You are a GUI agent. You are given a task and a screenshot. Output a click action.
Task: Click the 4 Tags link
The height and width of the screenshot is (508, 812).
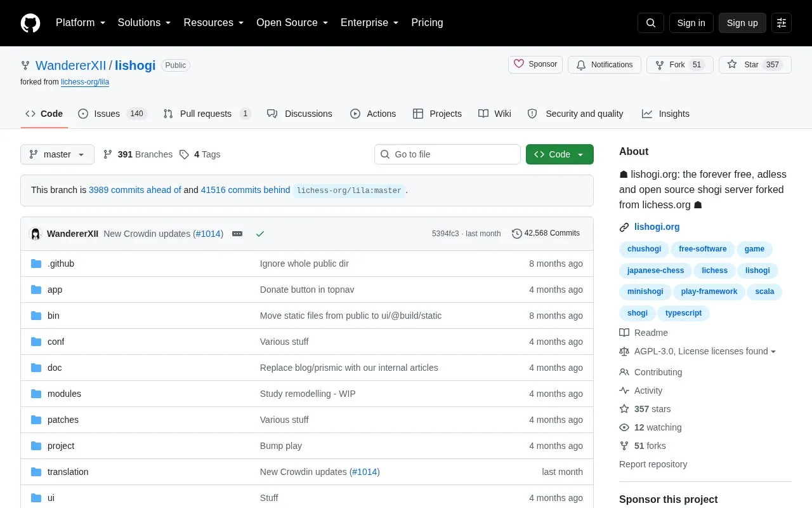click(x=200, y=154)
